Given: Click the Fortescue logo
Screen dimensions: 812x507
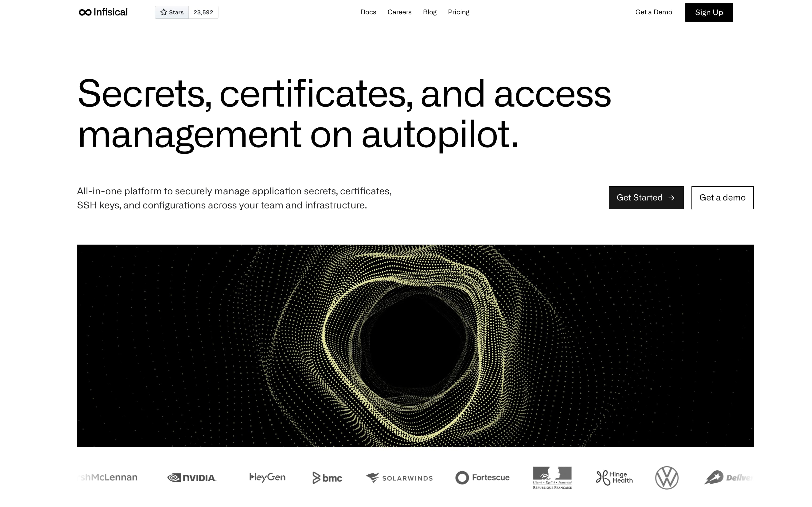Looking at the screenshot, I should (482, 477).
